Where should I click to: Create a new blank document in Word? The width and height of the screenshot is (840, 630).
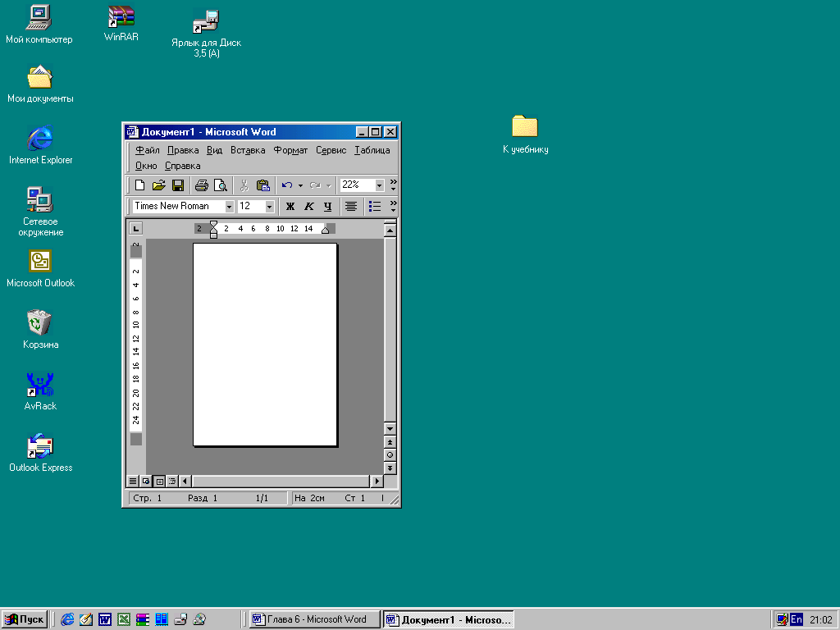pyautogui.click(x=139, y=185)
